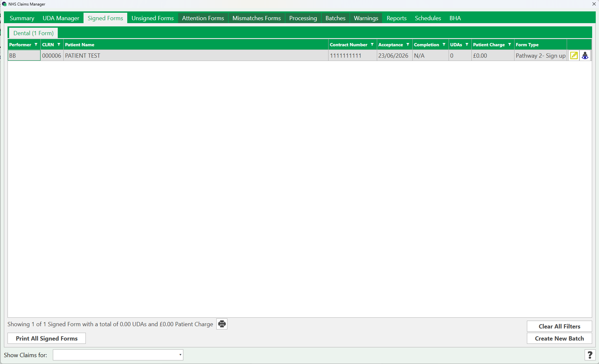Click the yellow edit form icon

click(574, 55)
